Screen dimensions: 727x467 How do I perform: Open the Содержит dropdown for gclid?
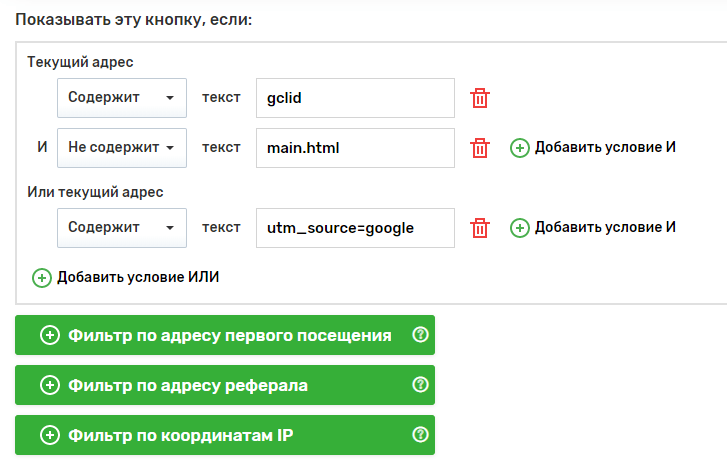pyautogui.click(x=121, y=98)
